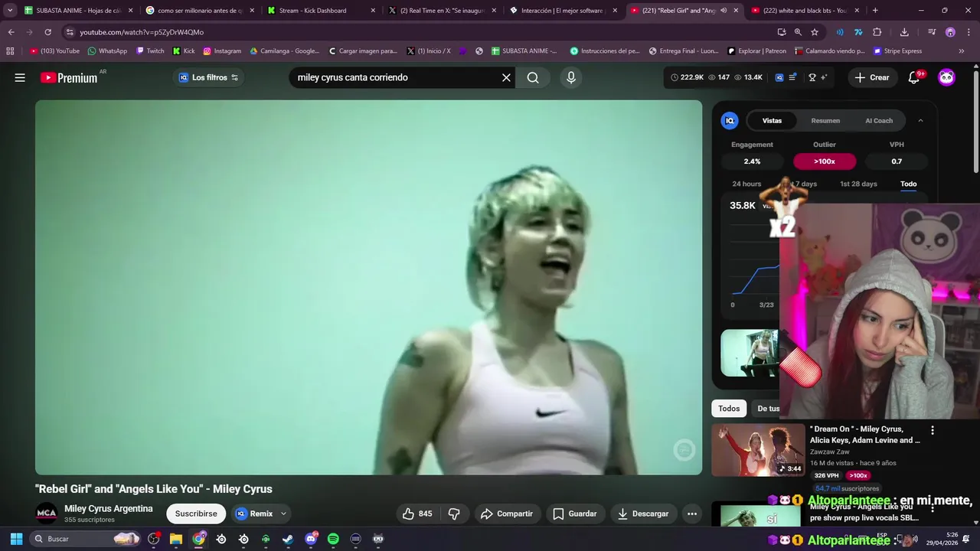Click the Compartir share button
This screenshot has width=980, height=551.
[507, 514]
